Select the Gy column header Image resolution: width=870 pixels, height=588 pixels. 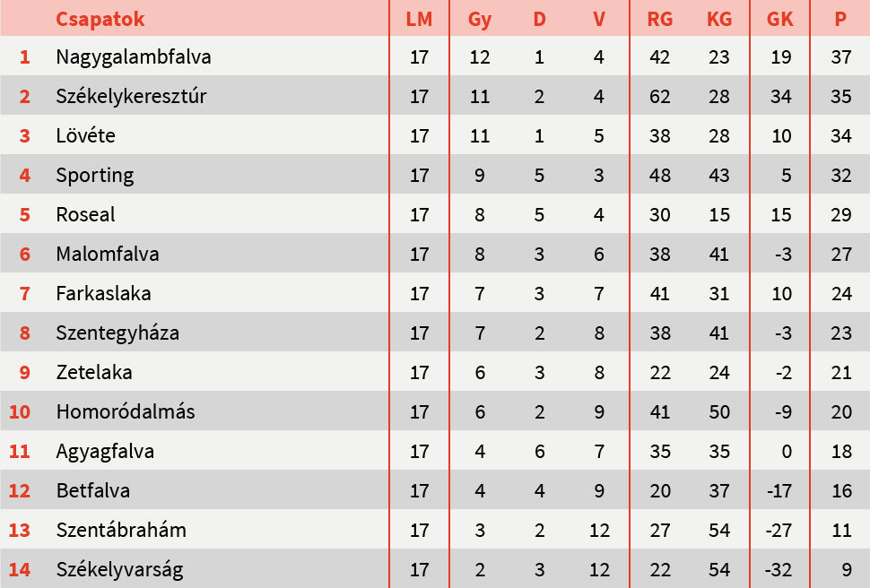click(x=480, y=19)
